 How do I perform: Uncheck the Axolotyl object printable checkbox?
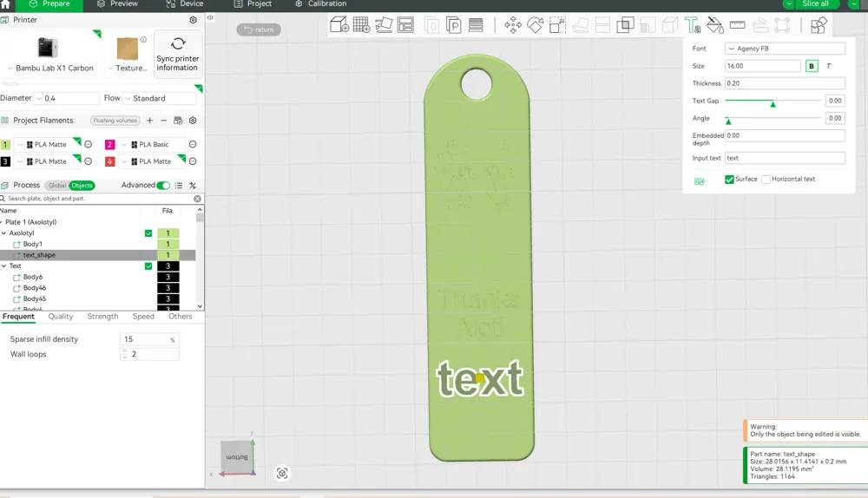[148, 233]
